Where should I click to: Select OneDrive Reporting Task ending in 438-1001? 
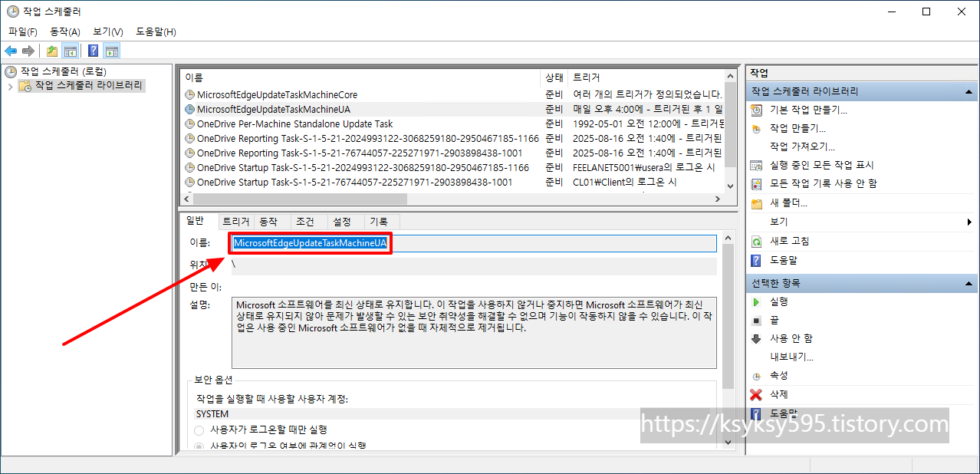click(x=452, y=153)
